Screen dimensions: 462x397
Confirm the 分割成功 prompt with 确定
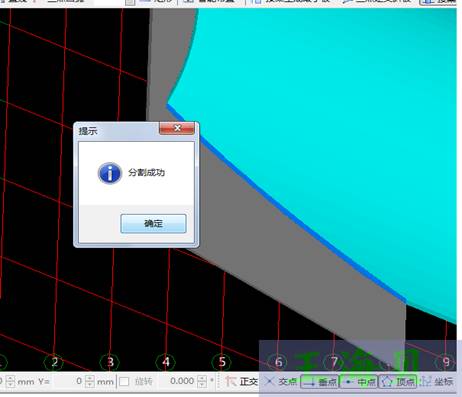pyautogui.click(x=153, y=223)
